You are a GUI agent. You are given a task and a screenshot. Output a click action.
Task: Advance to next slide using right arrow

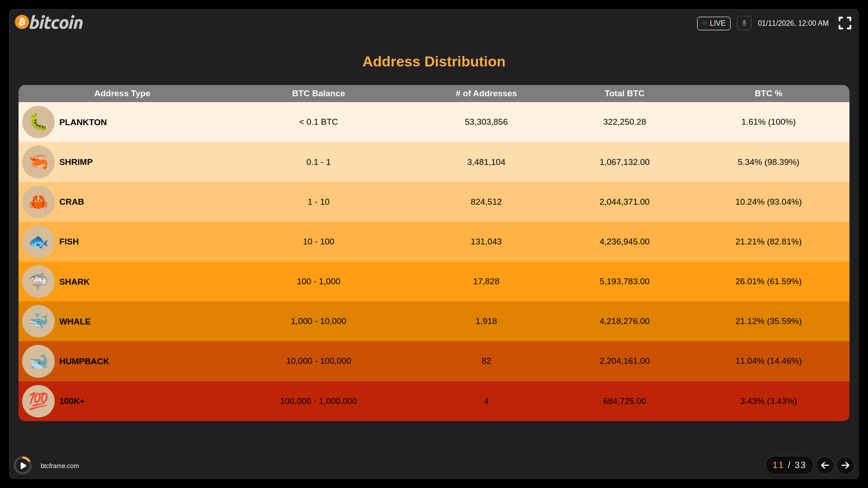tap(845, 465)
